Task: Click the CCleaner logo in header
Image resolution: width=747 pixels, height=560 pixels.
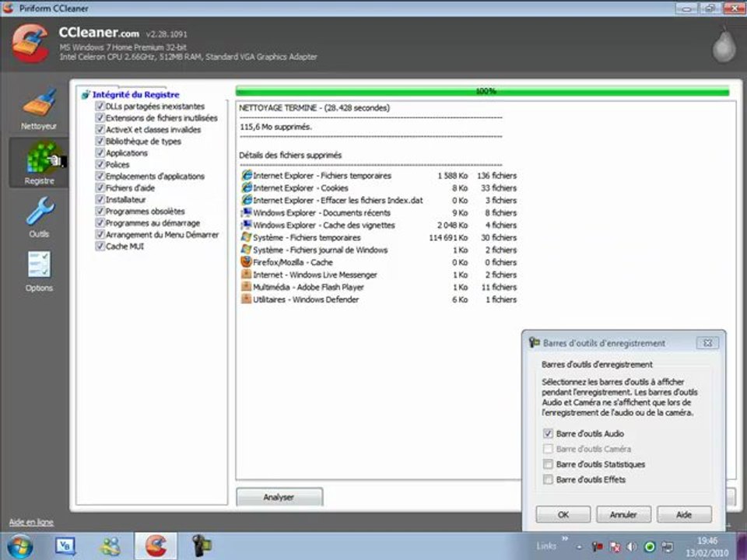Action: click(x=30, y=44)
